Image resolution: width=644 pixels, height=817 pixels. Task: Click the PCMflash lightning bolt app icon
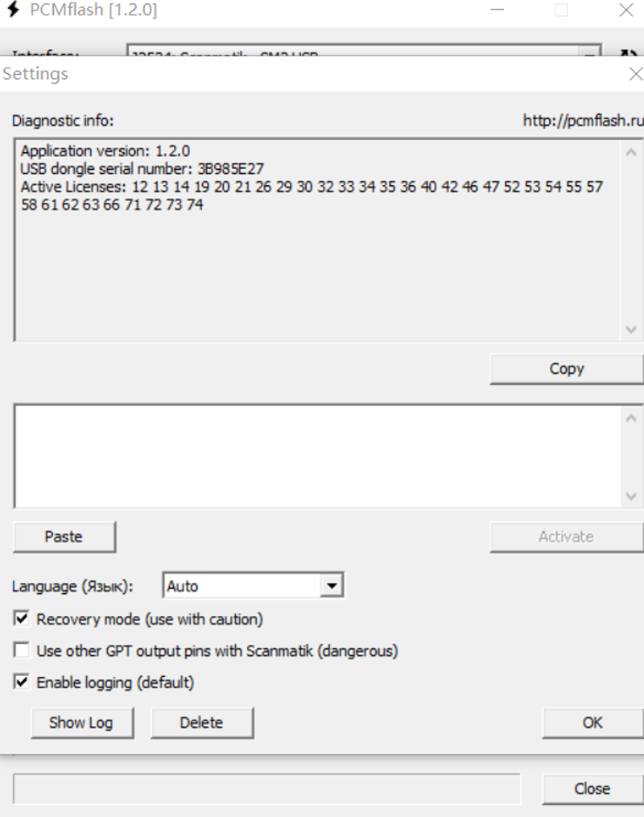(x=13, y=10)
